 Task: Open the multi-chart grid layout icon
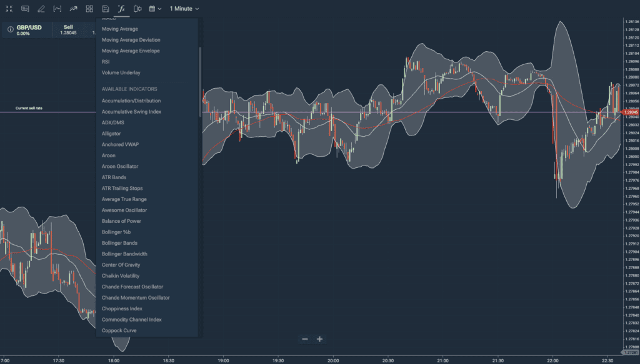click(89, 9)
